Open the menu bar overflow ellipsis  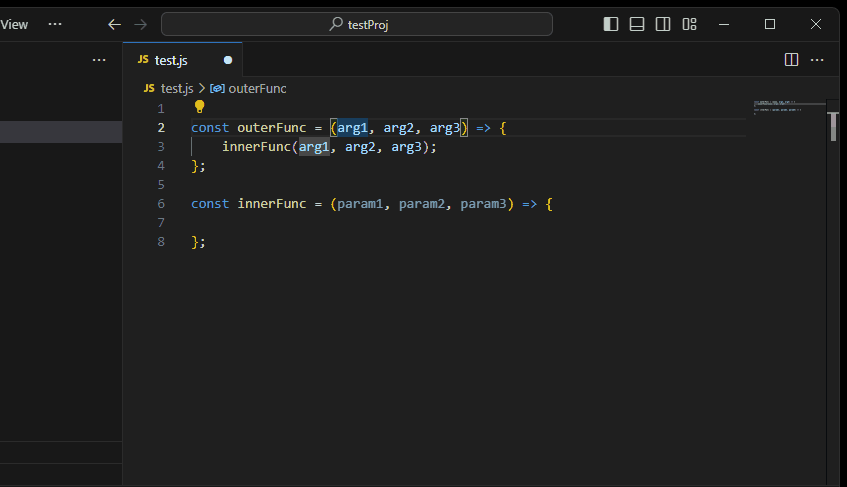point(55,24)
